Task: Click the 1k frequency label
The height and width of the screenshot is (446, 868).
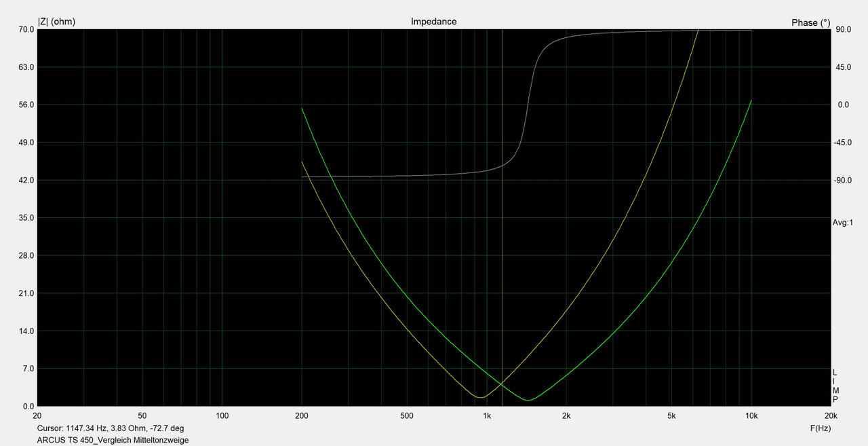Action: click(486, 416)
